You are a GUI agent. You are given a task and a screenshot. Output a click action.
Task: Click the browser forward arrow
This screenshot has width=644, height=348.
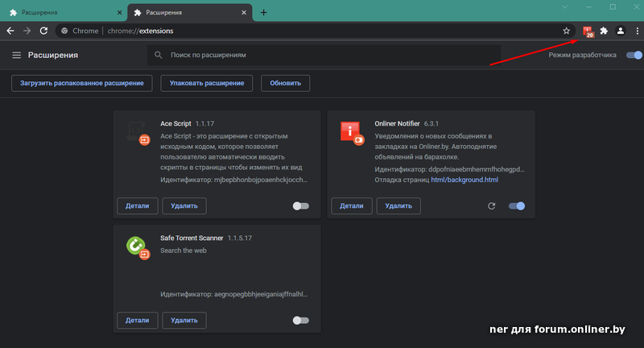(27, 31)
